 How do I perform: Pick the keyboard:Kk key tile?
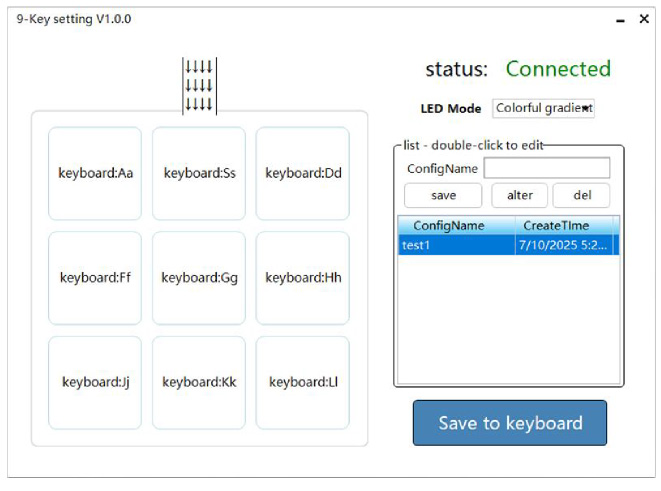199,382
